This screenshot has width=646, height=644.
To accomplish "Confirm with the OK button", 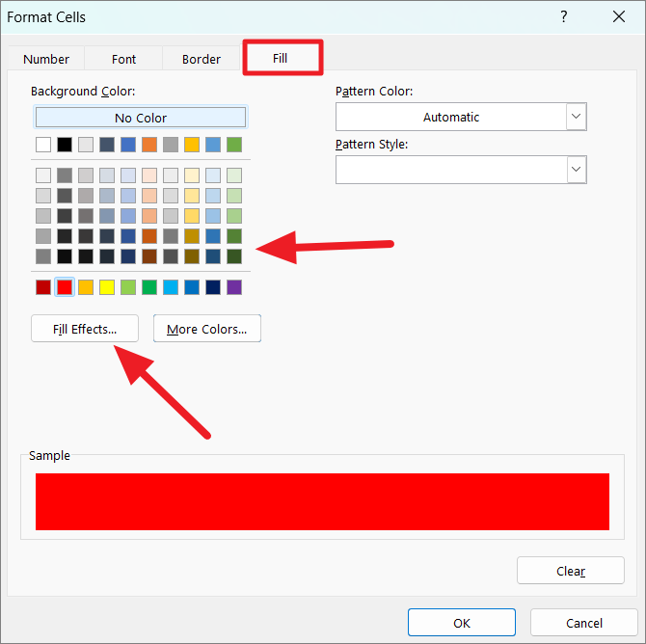I will 462,623.
